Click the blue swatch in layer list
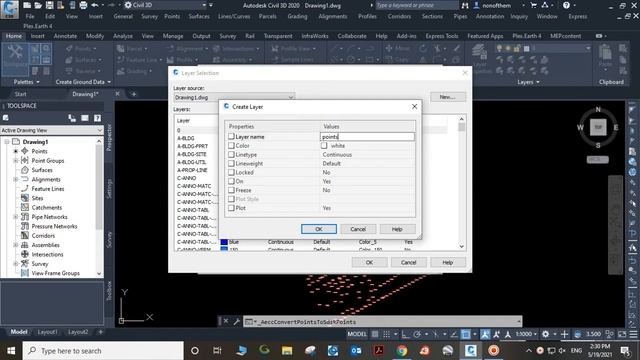 pyautogui.click(x=224, y=242)
